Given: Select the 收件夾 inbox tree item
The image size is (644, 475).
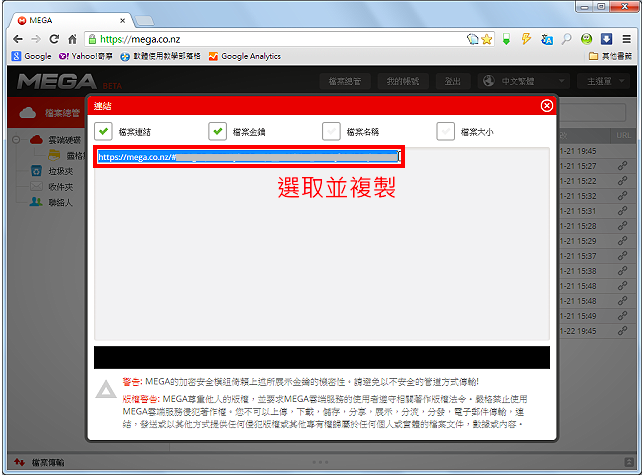Looking at the screenshot, I should (x=52, y=187).
